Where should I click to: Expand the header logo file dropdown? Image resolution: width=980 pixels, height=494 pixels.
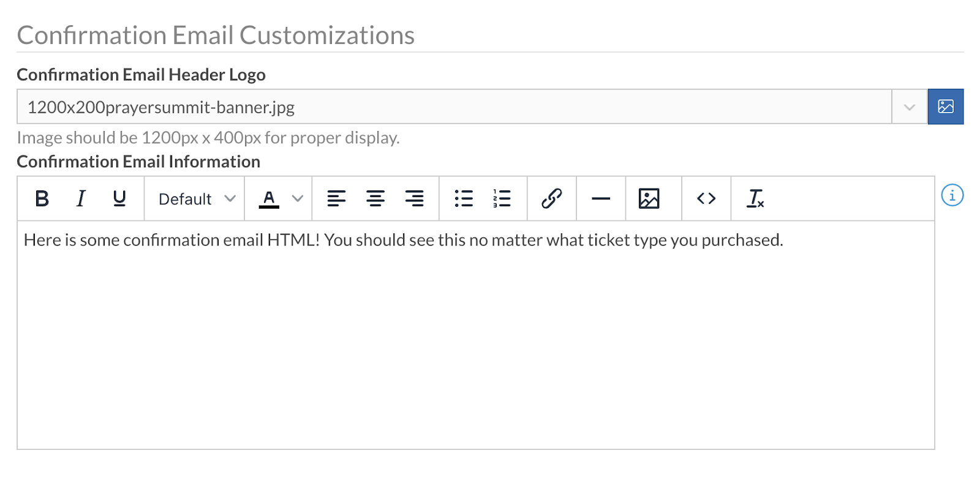pos(909,107)
